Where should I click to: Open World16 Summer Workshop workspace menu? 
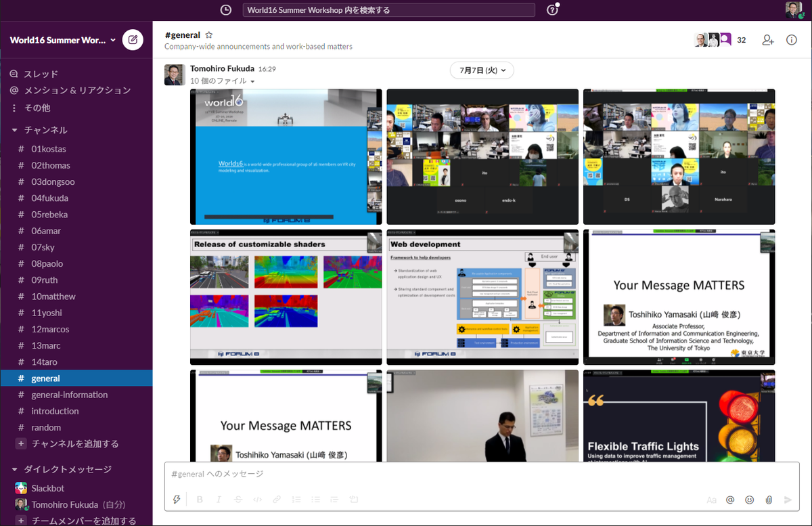tap(62, 40)
